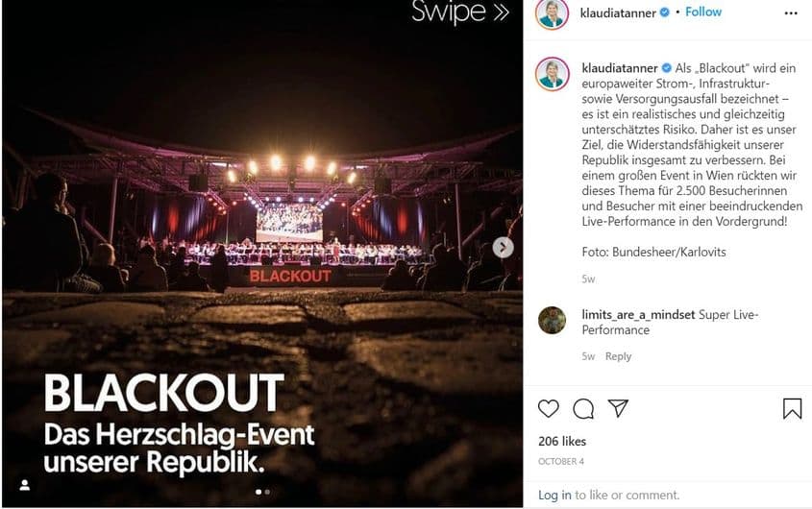
Task: Click the Log in link
Action: tap(554, 496)
